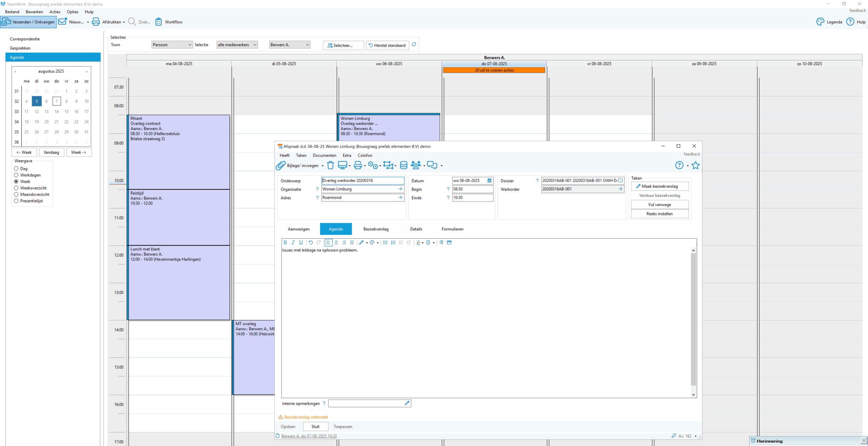The width and height of the screenshot is (868, 446).
Task: Click the database icon in appointment toolbar
Action: pos(403,165)
